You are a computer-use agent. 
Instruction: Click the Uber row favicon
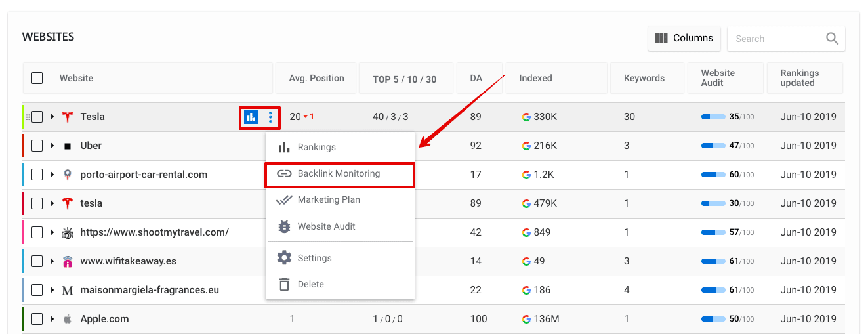[x=67, y=146]
